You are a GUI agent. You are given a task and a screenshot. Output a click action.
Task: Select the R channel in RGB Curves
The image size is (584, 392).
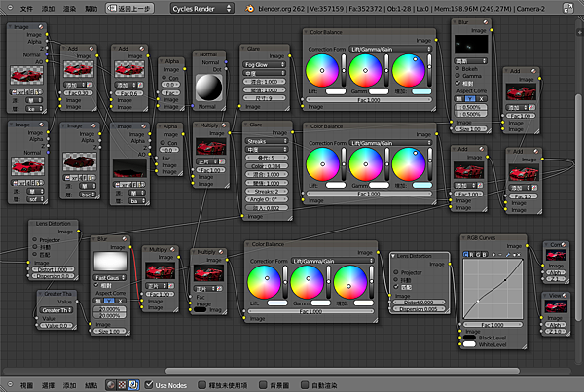(x=472, y=255)
